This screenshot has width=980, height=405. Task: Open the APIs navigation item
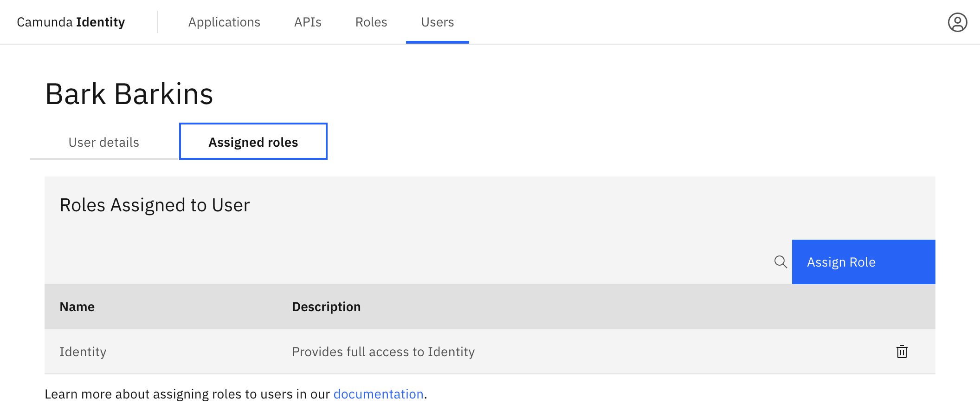click(308, 22)
